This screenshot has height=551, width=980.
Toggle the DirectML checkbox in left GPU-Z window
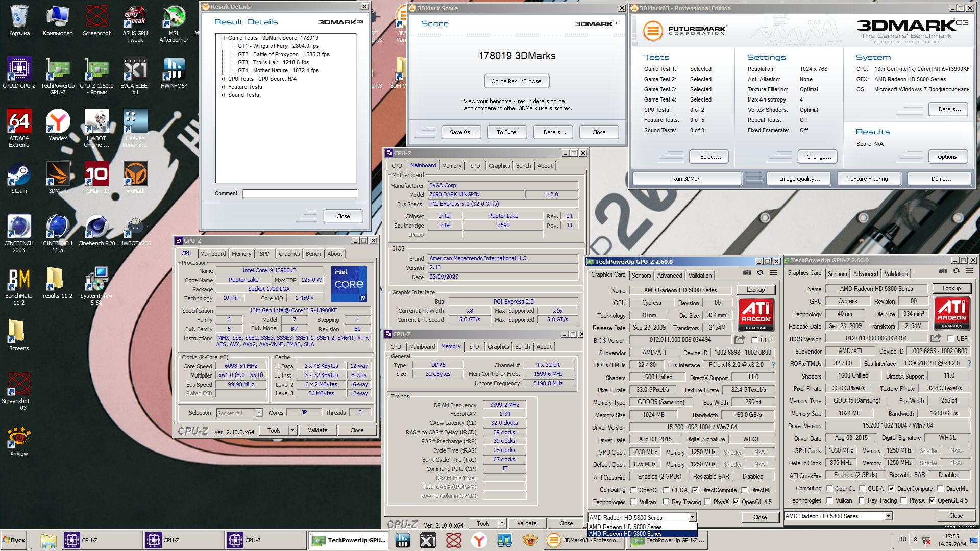click(744, 490)
